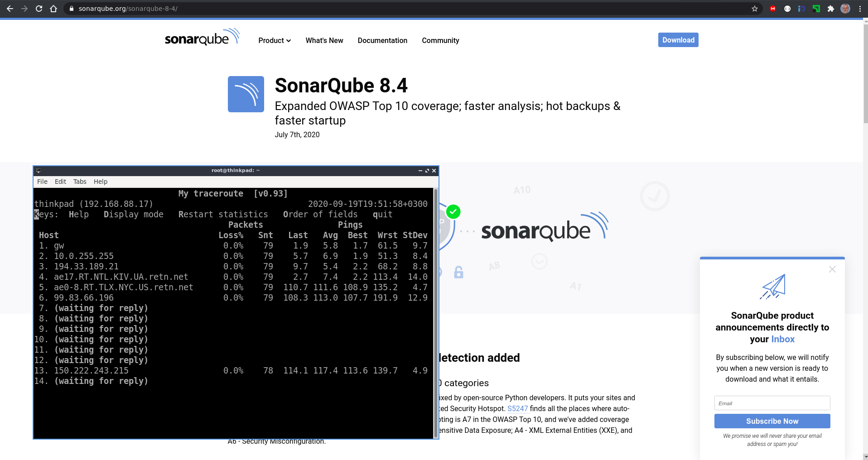Viewport: 868px width, 460px height.
Task: Open the Tabs menu in terminal
Action: click(80, 182)
